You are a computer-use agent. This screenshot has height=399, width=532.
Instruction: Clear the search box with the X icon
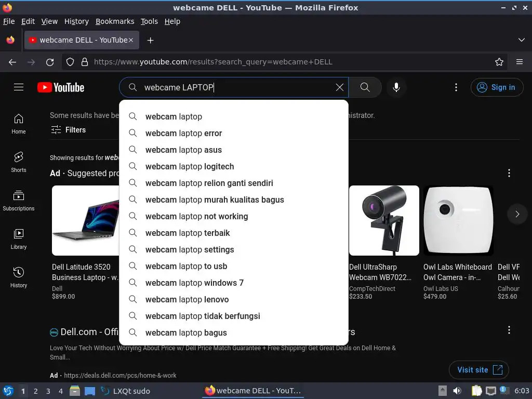[340, 87]
